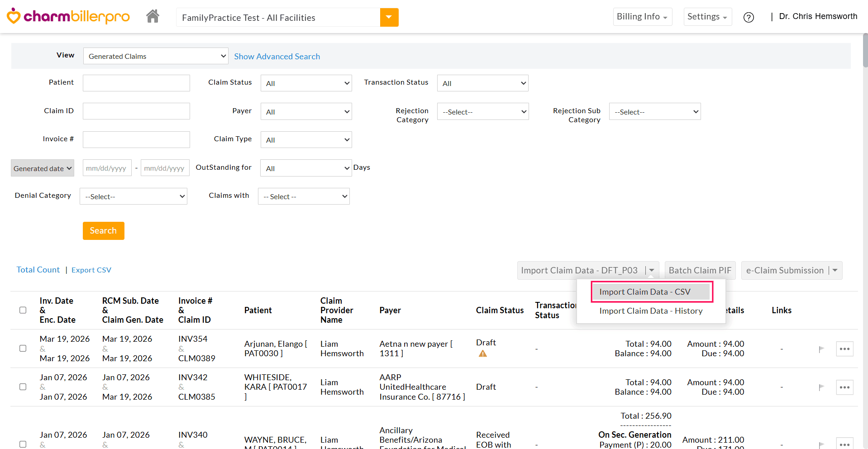
Task: Click the Payer column header
Action: click(x=390, y=310)
